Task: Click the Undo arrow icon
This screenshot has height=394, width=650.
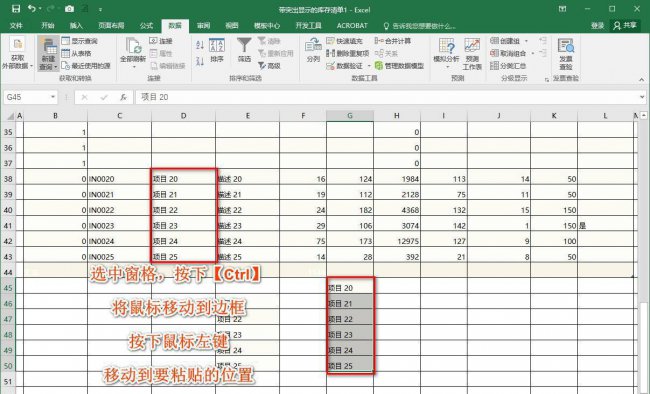Action: point(32,9)
